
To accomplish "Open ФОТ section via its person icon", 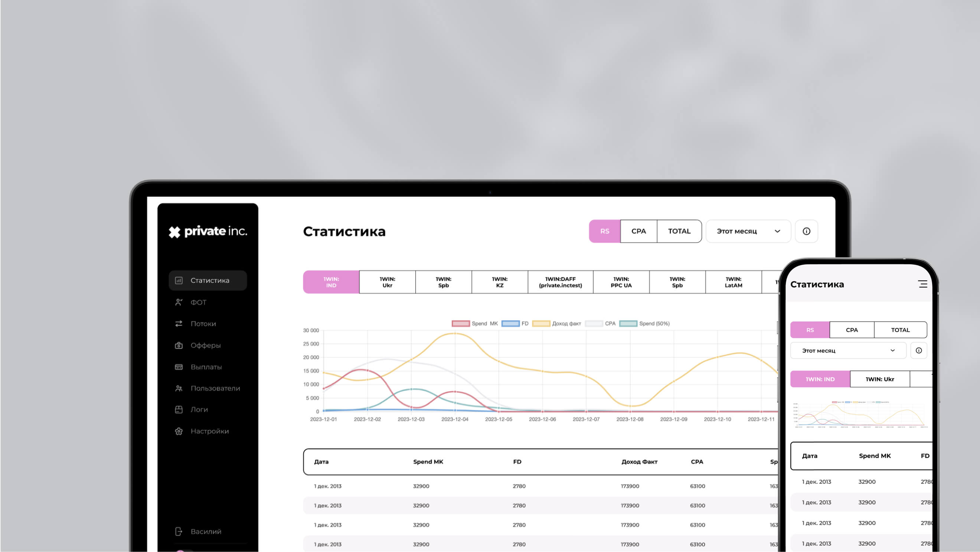I will coord(179,302).
